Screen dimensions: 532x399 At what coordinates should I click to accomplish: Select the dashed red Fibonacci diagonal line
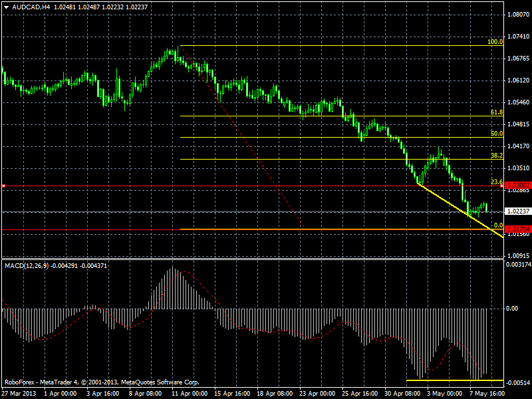(242, 136)
